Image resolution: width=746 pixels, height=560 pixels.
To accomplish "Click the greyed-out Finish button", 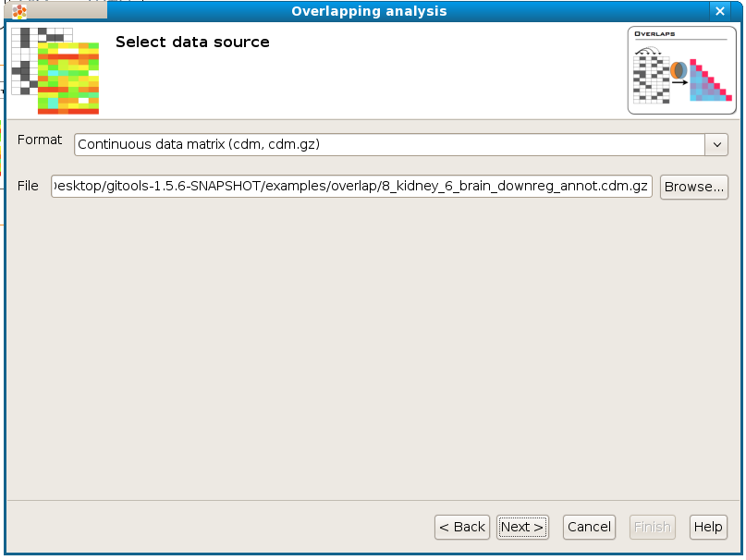I will click(x=652, y=527).
